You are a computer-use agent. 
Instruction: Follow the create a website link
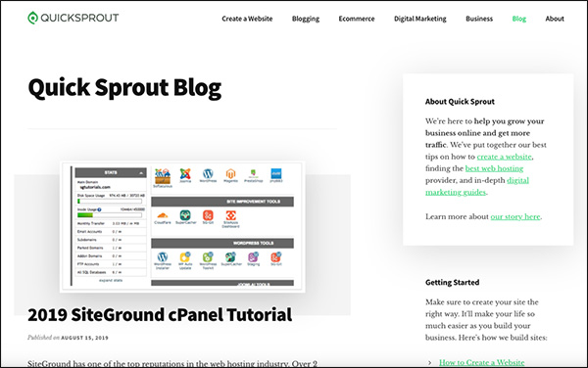click(504, 157)
